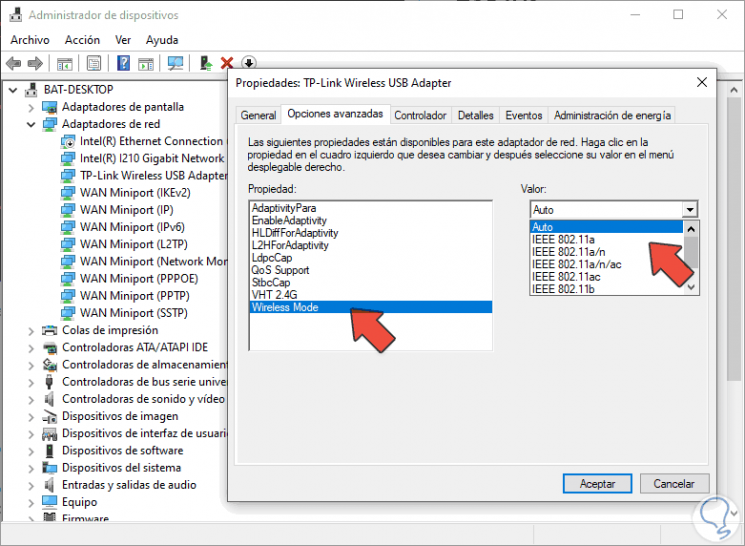This screenshot has width=745, height=546.
Task: Open the Properties sheet toolbar icon
Action: [x=94, y=63]
